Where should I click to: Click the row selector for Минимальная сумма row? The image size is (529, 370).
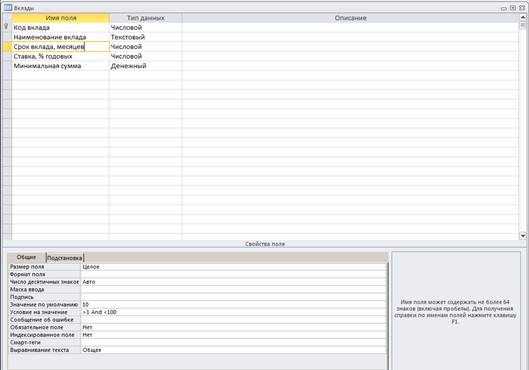[x=7, y=66]
